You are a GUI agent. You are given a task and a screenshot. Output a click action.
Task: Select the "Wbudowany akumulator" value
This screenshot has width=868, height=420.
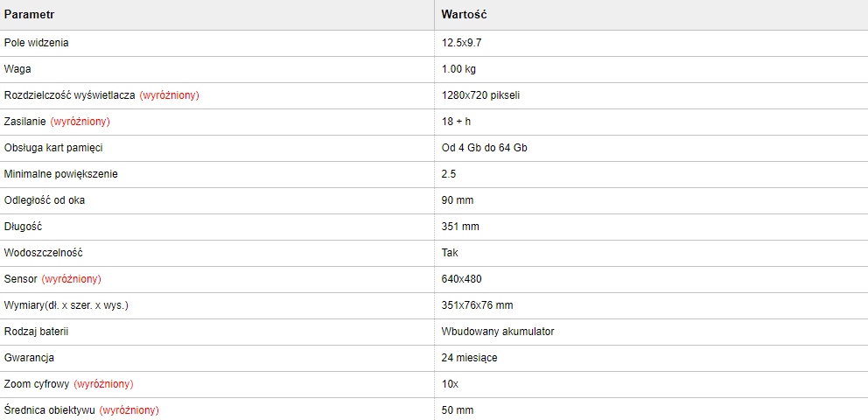coord(498,332)
